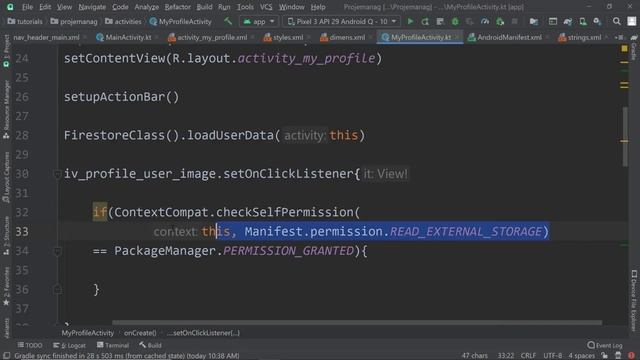Click the Make Project hammer icon
Viewport: 640px width, 360px height.
point(228,21)
